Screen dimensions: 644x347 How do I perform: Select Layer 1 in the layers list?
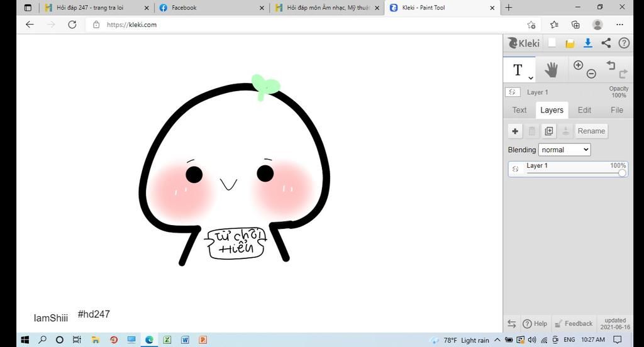[568, 168]
